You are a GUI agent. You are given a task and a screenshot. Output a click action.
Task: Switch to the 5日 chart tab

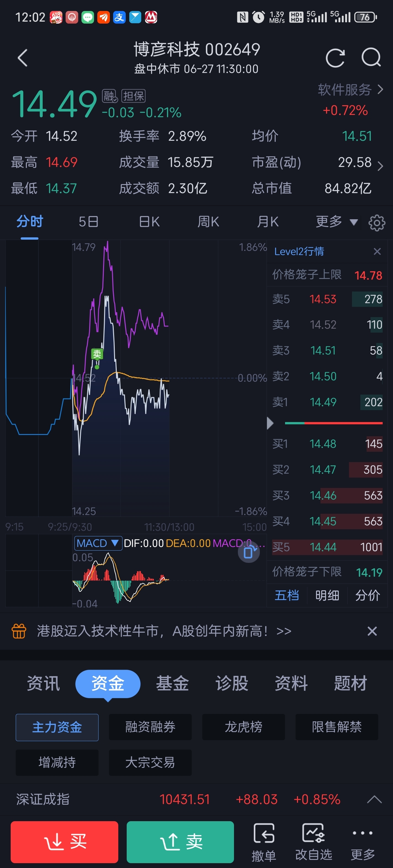click(x=88, y=222)
